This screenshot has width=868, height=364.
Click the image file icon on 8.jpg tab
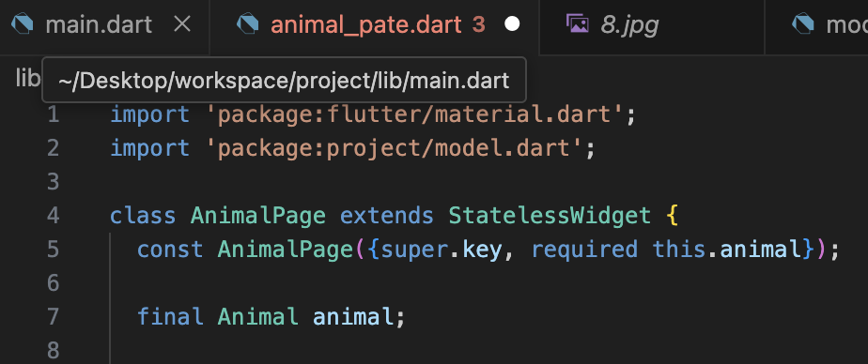tap(577, 24)
